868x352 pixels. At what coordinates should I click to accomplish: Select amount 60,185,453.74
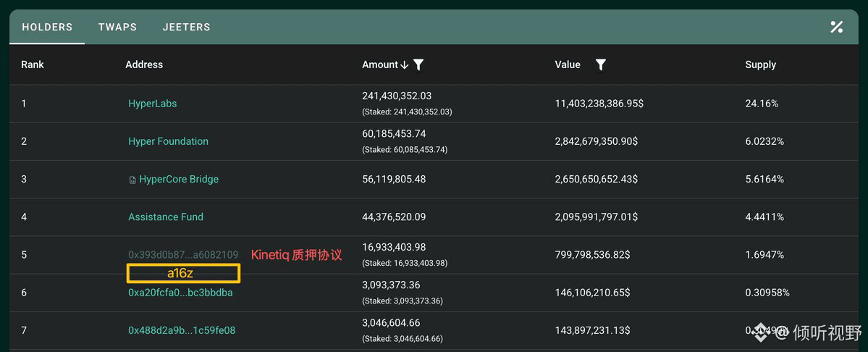[x=394, y=133]
